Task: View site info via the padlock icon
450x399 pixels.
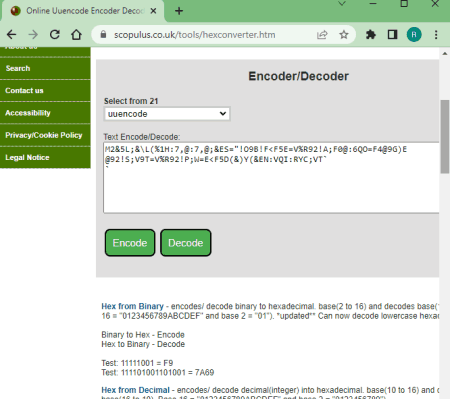Action: 103,35
